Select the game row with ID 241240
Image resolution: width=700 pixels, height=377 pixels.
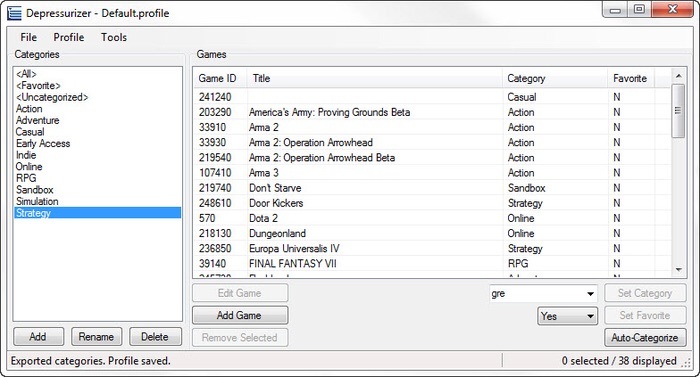tap(432, 97)
